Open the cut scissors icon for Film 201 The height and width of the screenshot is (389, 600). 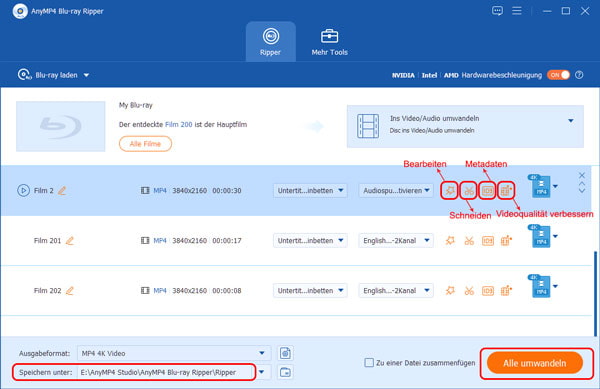[469, 241]
